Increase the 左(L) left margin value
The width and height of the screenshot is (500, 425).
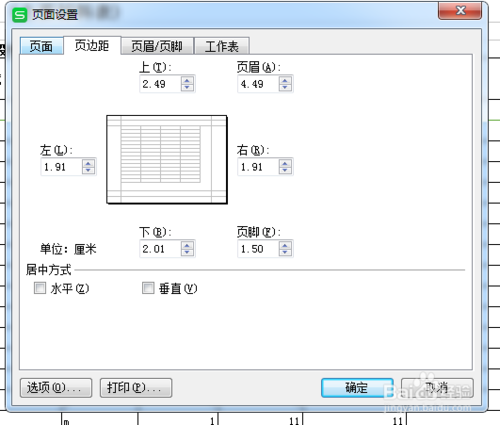coord(88,163)
